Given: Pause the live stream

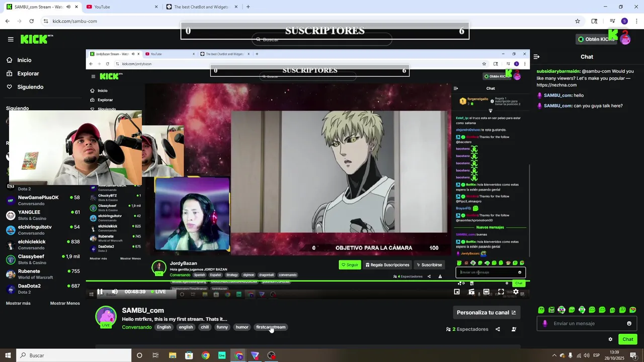Looking at the screenshot, I should click(x=100, y=292).
